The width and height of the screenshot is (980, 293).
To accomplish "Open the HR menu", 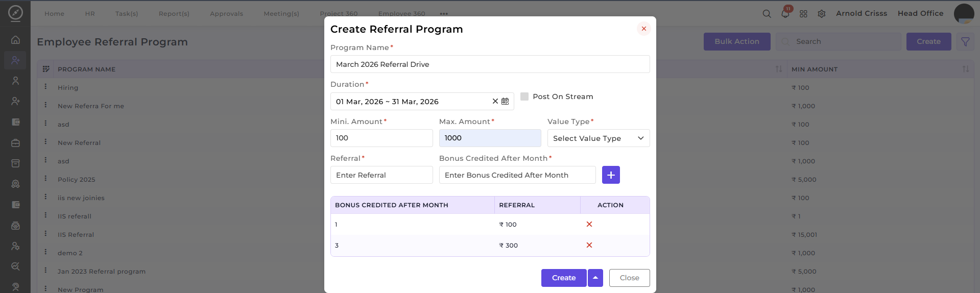I will pyautogui.click(x=90, y=14).
